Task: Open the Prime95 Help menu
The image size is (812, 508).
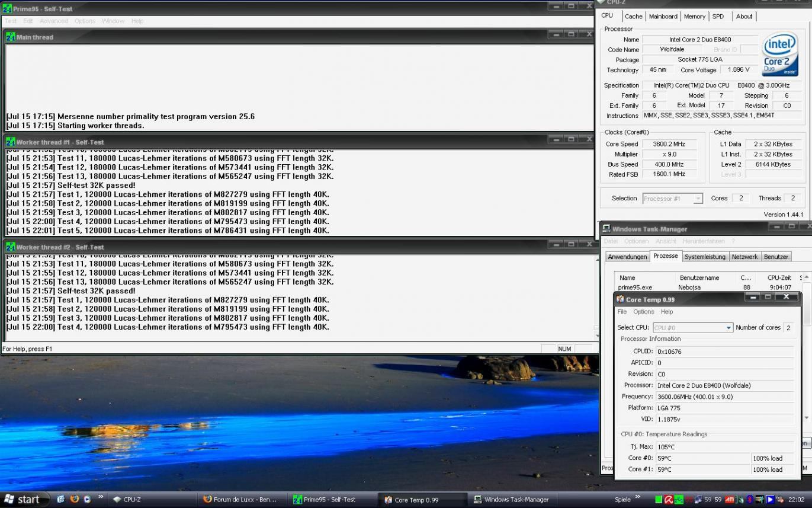Action: (137, 21)
